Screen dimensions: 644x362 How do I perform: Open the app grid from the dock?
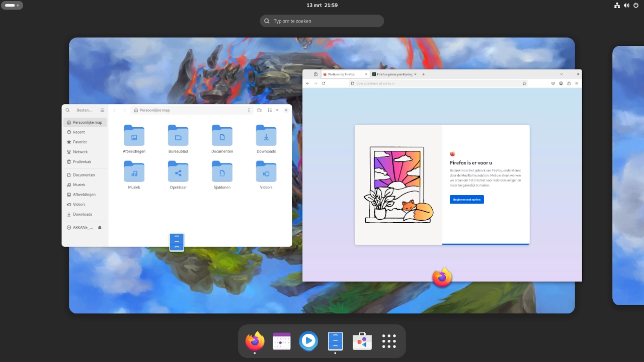pyautogui.click(x=388, y=341)
